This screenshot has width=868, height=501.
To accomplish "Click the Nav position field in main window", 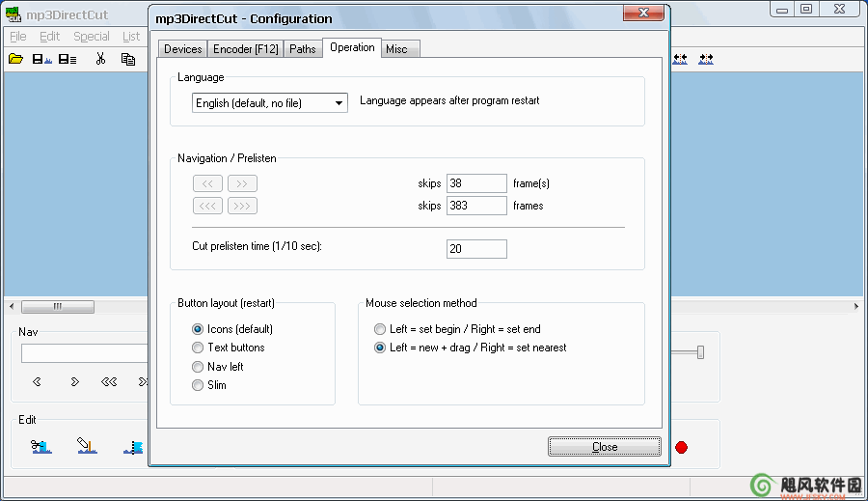I will (84, 353).
